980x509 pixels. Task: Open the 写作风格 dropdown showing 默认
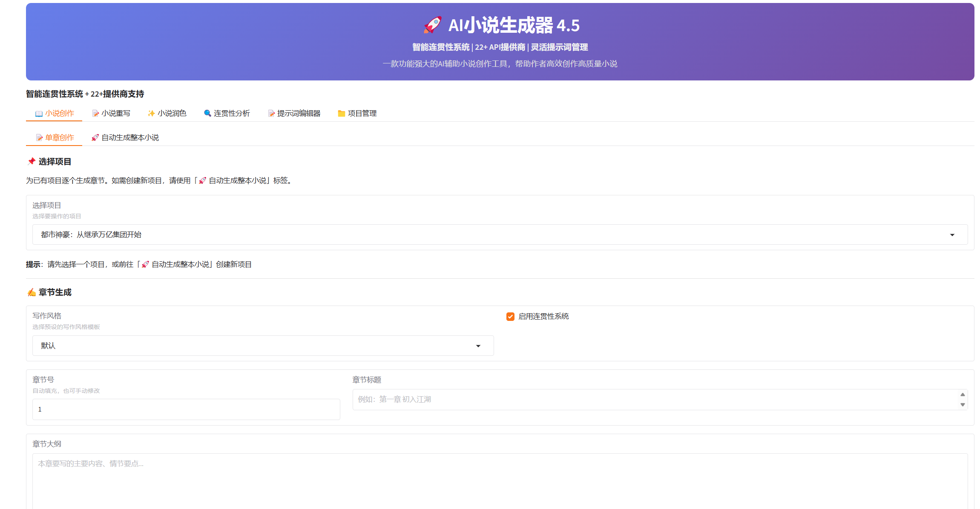pos(262,346)
